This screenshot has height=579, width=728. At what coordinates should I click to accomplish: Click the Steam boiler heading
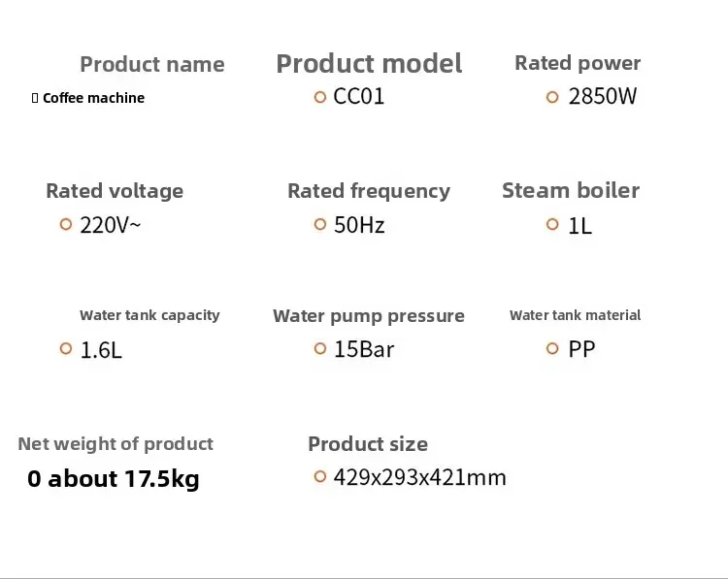[x=571, y=190]
